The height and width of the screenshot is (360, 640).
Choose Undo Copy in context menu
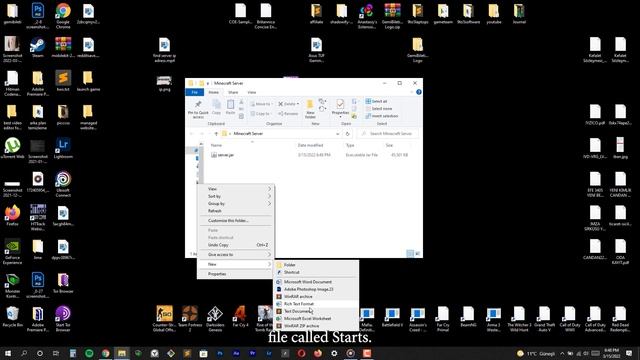(236, 245)
